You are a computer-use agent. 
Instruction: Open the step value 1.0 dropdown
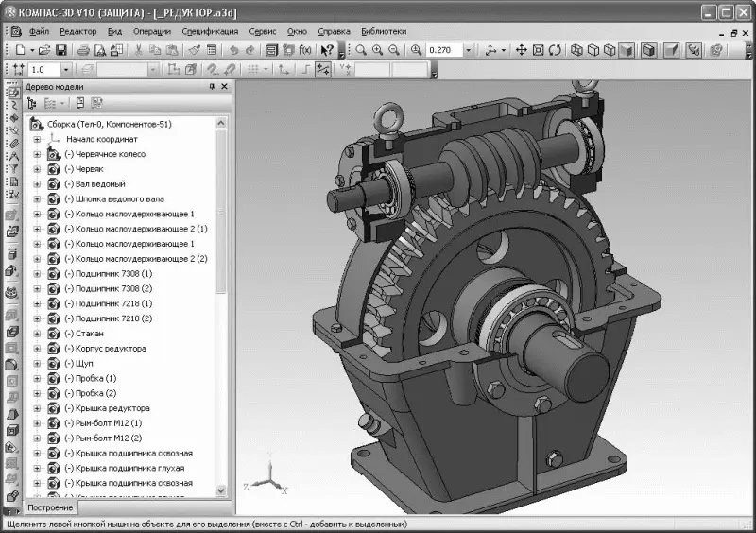tap(66, 69)
